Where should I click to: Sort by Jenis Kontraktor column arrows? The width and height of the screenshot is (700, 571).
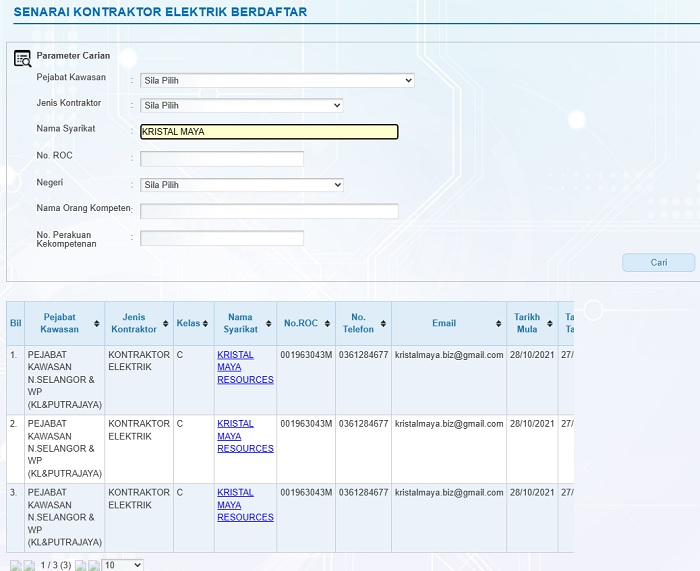tap(165, 323)
